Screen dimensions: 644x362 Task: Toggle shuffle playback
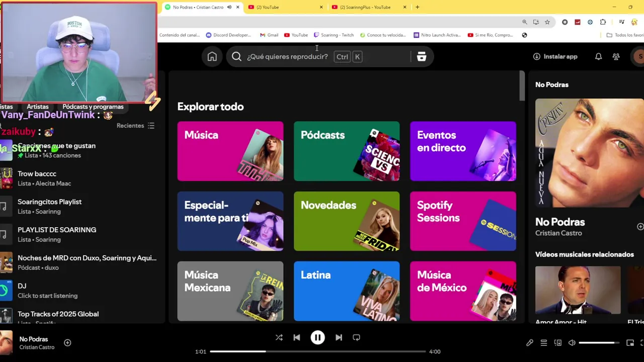(279, 338)
